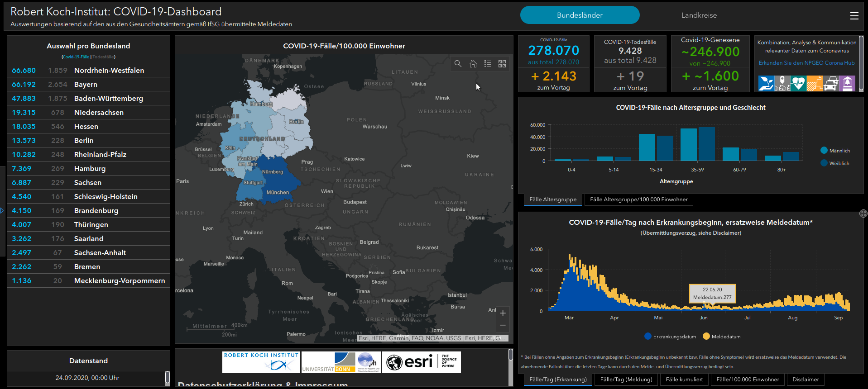Click the Todesfälle sort link
This screenshot has width=868, height=389.
point(103,57)
